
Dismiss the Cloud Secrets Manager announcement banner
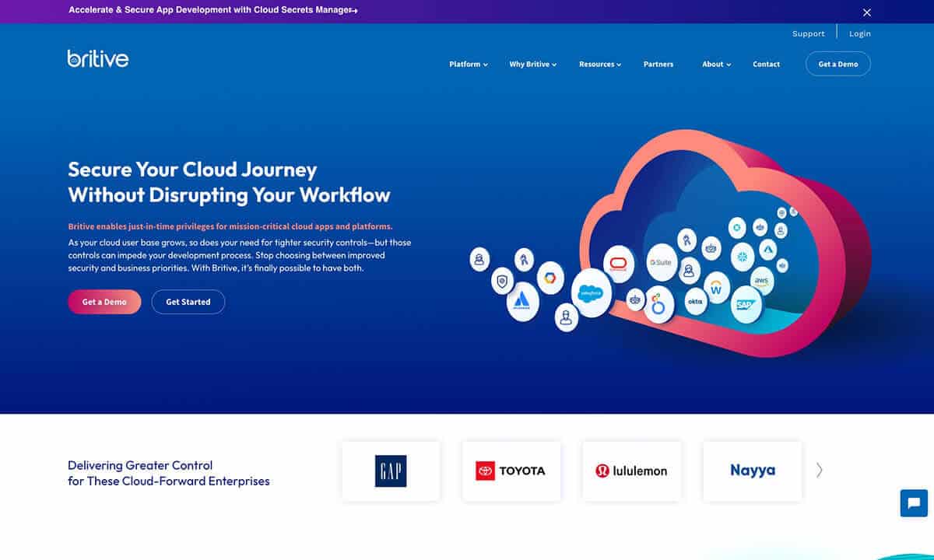867,12
